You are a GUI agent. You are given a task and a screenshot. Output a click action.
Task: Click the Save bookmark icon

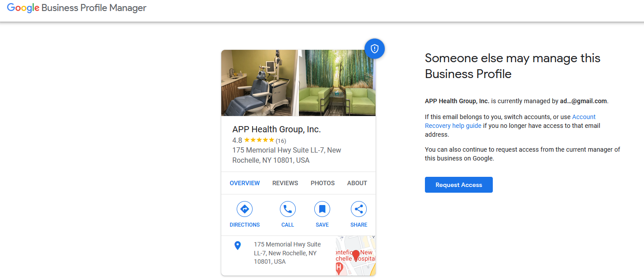[322, 209]
